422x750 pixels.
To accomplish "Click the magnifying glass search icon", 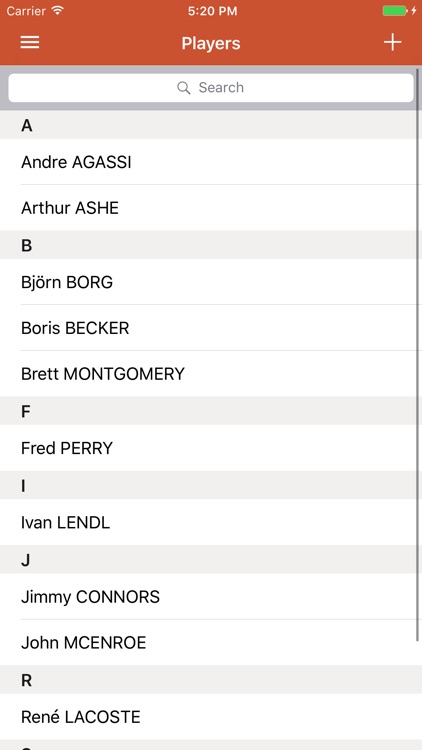I will pos(184,88).
